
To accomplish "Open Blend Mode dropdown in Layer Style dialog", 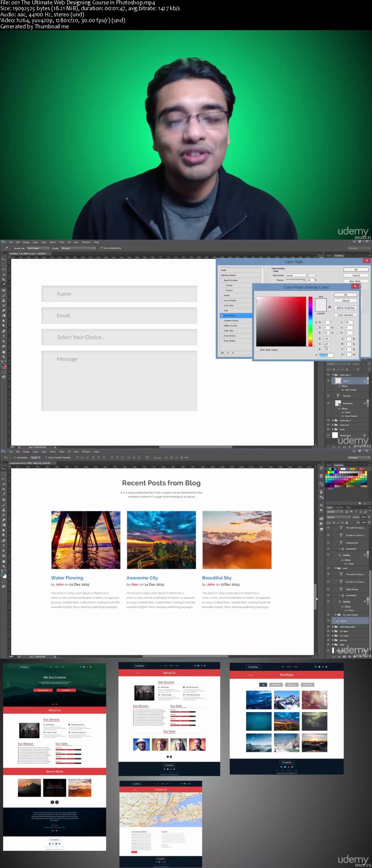I will [x=296, y=275].
